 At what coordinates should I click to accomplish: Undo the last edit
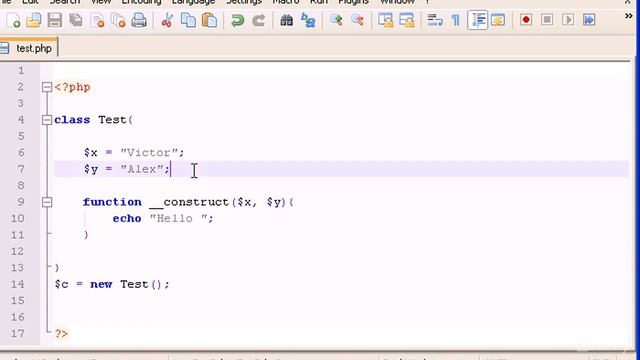237,20
